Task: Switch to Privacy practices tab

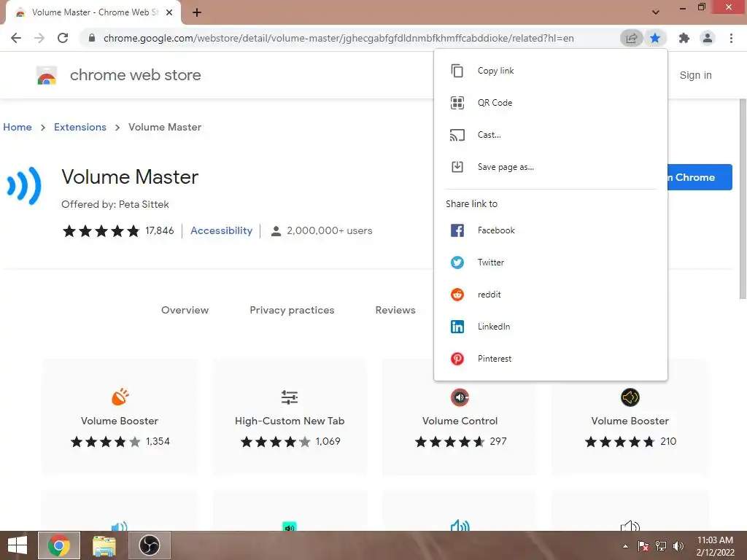Action: pyautogui.click(x=292, y=310)
